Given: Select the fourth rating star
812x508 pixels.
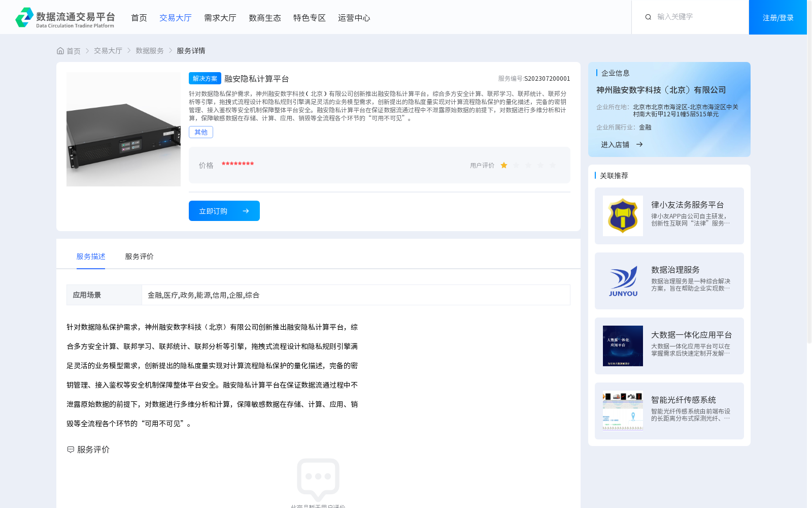Looking at the screenshot, I should [540, 165].
